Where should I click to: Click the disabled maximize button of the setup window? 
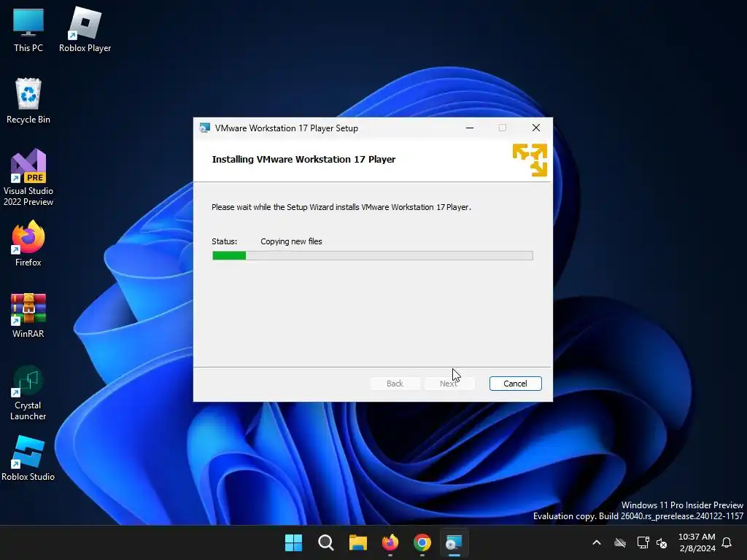(503, 128)
